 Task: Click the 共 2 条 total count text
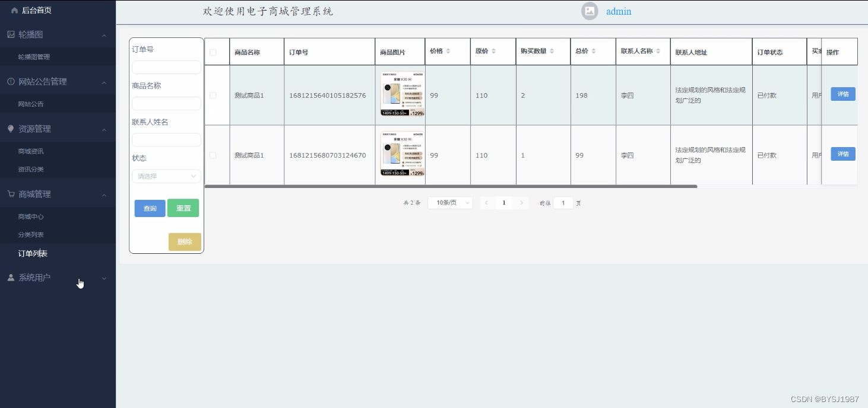[x=412, y=203]
